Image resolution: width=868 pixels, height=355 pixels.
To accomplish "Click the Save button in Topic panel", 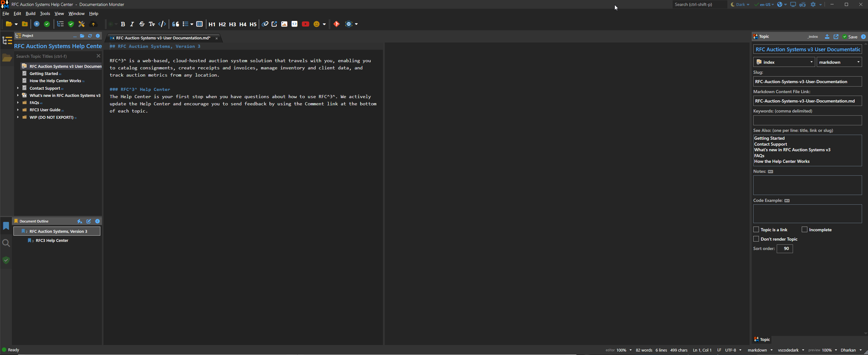I will [x=850, y=37].
